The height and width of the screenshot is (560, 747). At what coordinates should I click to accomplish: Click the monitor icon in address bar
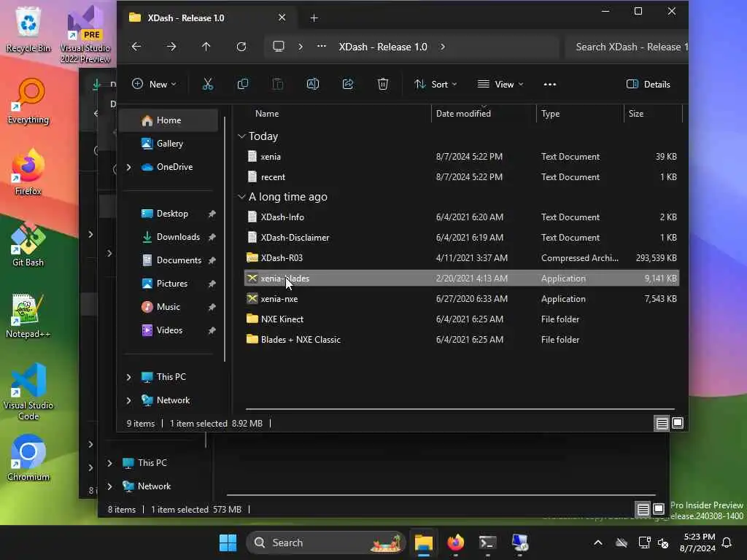pyautogui.click(x=278, y=47)
